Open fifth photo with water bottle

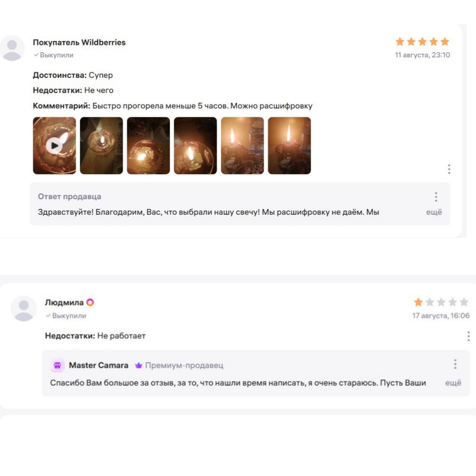point(242,145)
